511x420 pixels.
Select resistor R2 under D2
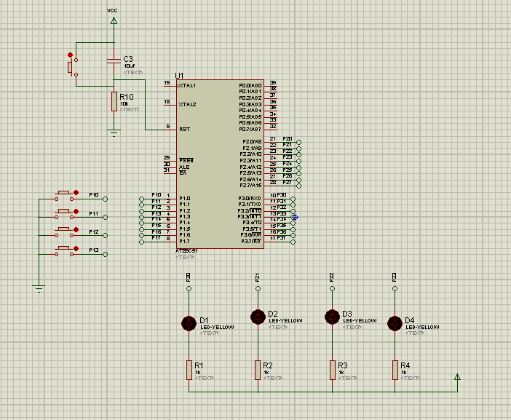[x=257, y=369]
